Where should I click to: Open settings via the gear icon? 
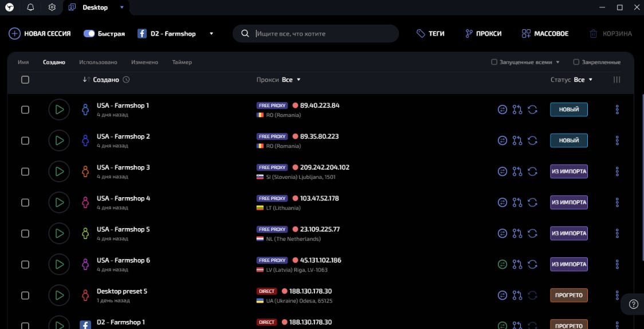tap(52, 7)
